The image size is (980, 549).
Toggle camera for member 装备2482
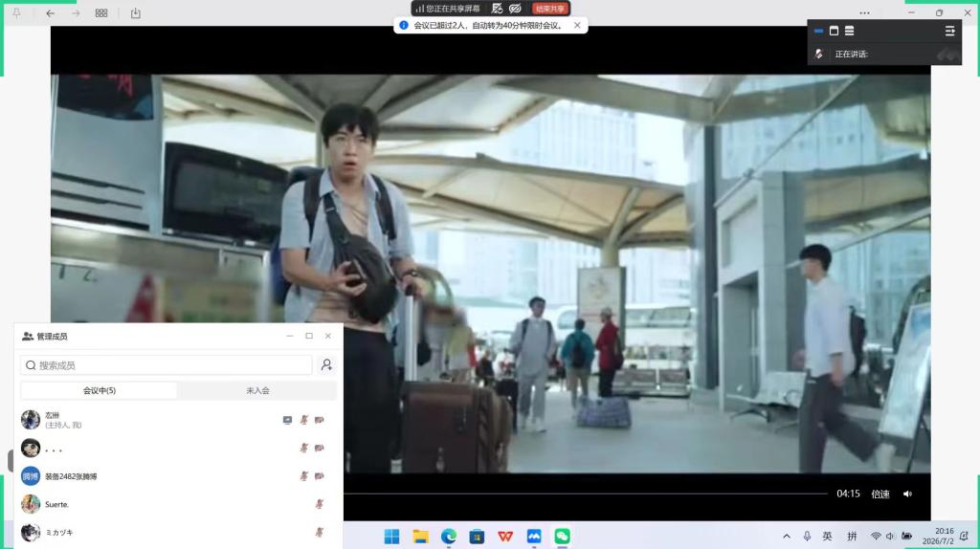320,476
